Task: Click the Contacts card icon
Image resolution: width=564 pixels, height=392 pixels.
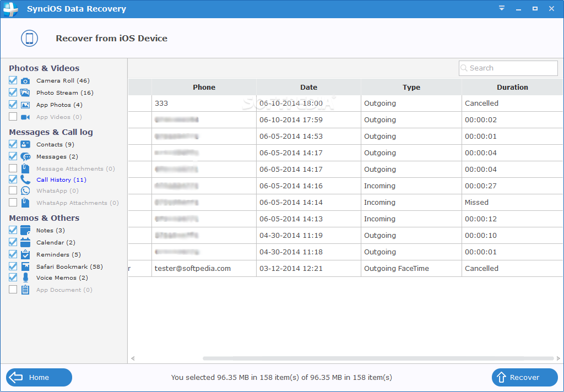Action: click(25, 145)
